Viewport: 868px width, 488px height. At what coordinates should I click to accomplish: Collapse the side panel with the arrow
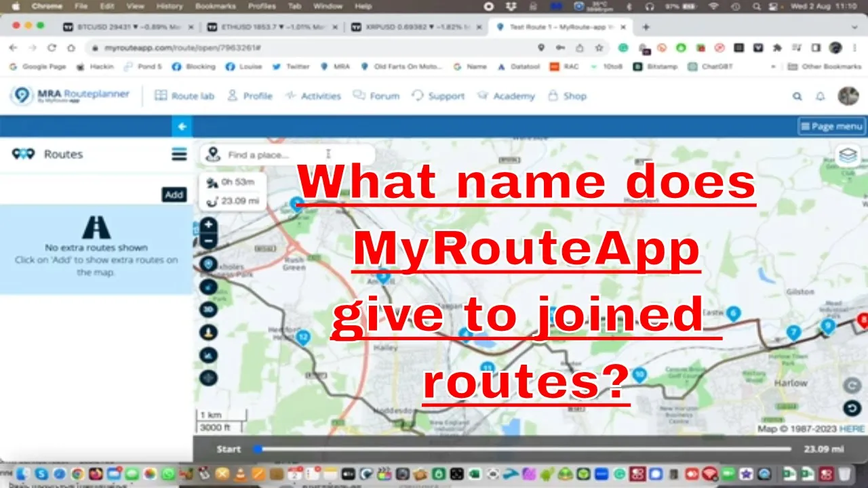pos(182,126)
